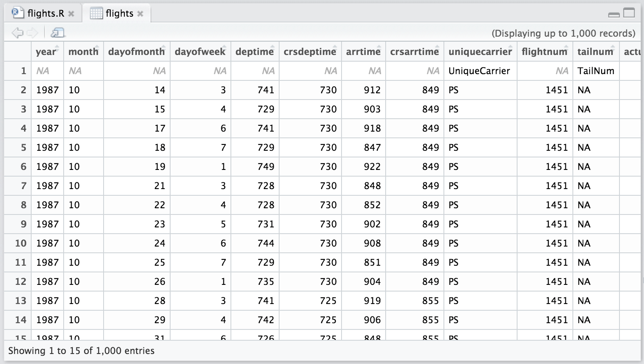Select the flights data tab
This screenshot has width=644, height=364.
coord(119,13)
